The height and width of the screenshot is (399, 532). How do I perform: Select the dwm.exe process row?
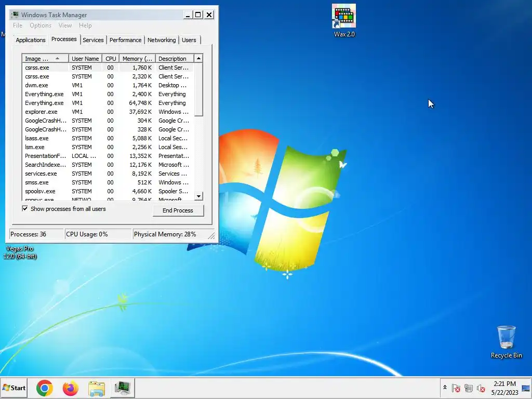pyautogui.click(x=108, y=85)
